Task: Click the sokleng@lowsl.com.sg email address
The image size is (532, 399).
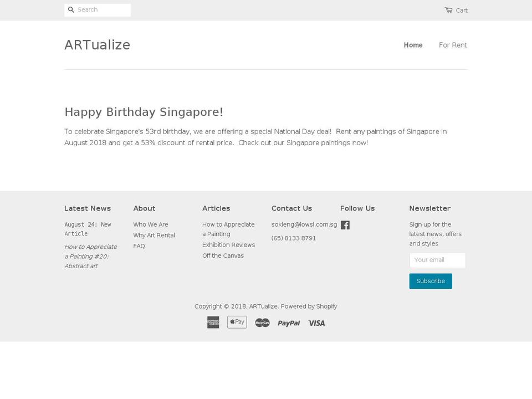Action: pyautogui.click(x=304, y=224)
